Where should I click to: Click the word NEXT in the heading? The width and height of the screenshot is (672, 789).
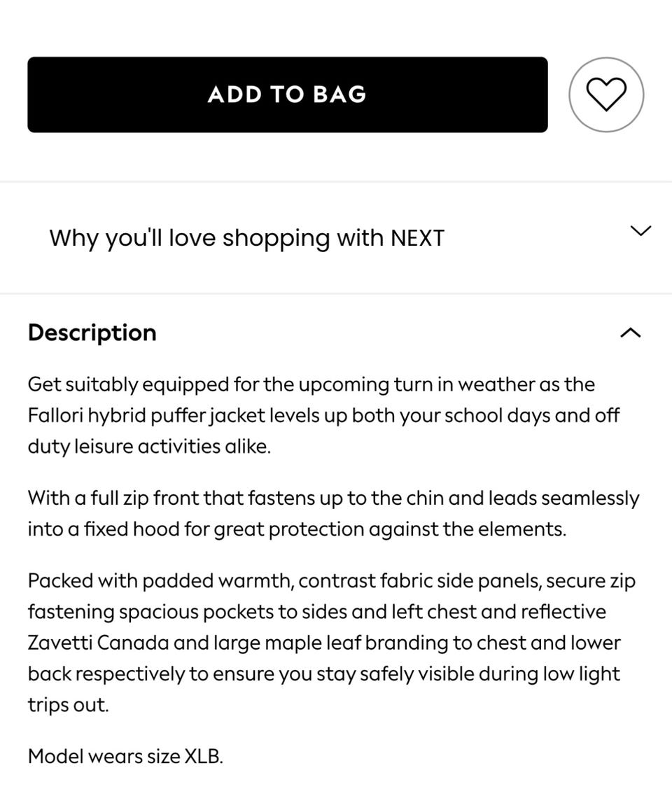[x=417, y=238]
